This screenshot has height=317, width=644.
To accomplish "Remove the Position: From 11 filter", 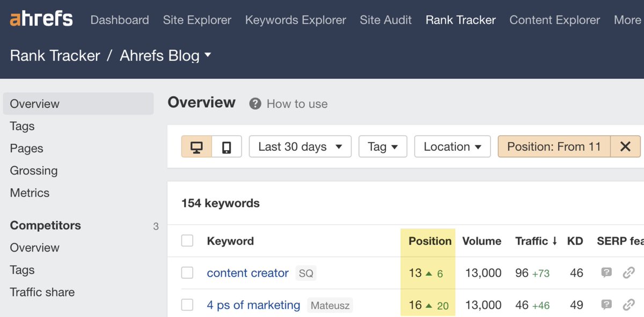I will [x=625, y=146].
